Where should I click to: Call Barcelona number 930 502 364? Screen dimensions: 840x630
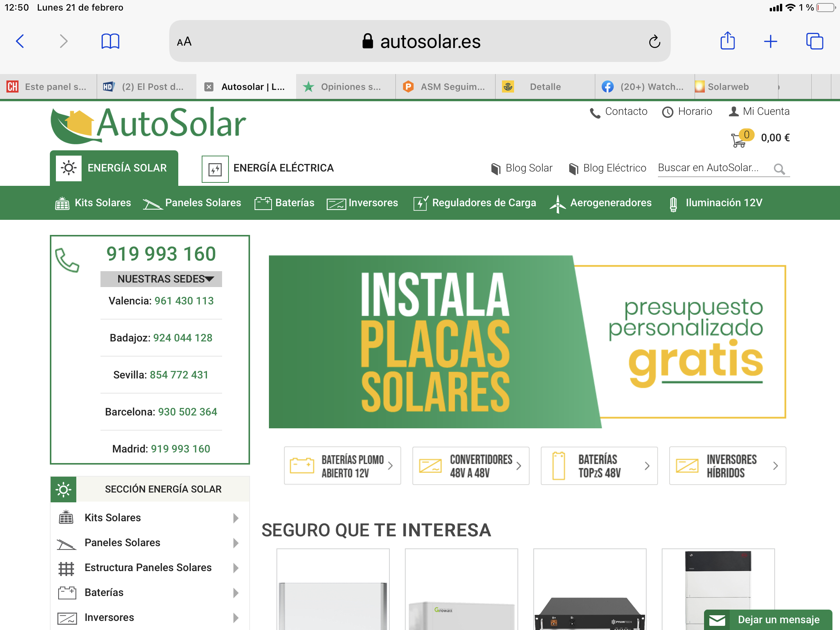(188, 412)
